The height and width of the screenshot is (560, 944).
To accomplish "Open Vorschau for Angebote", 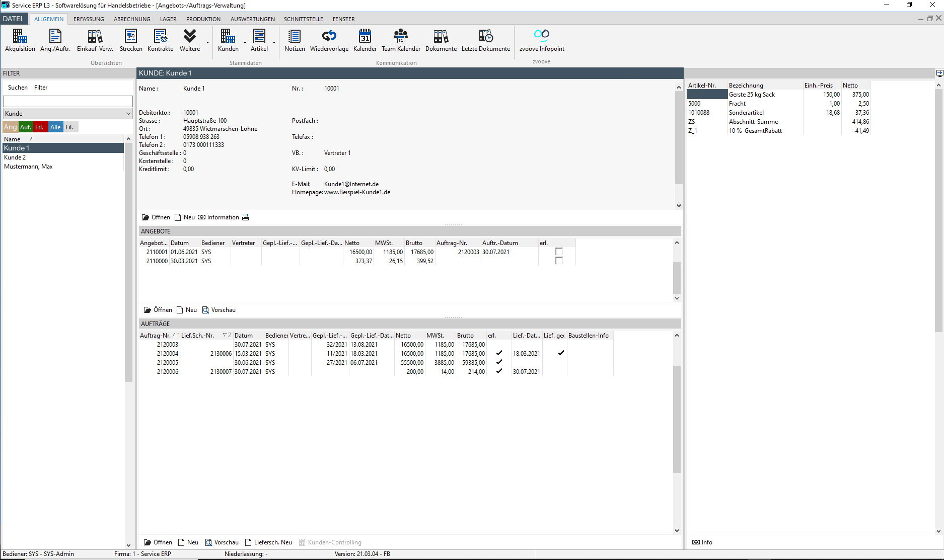I will [219, 310].
